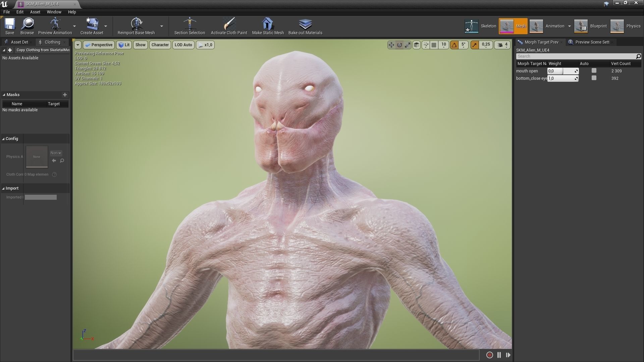The height and width of the screenshot is (362, 644).
Task: Open Blueprint editor mode
Action: [x=590, y=26]
